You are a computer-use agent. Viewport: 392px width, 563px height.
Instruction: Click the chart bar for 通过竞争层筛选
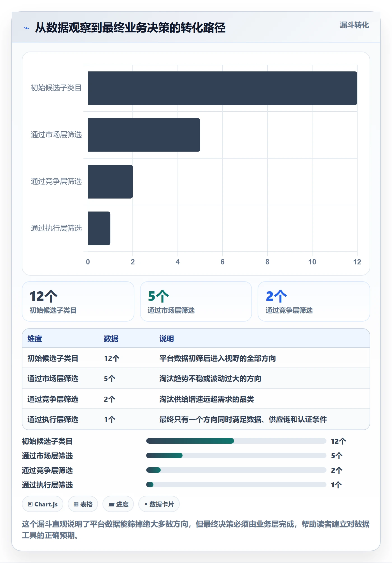coord(111,182)
